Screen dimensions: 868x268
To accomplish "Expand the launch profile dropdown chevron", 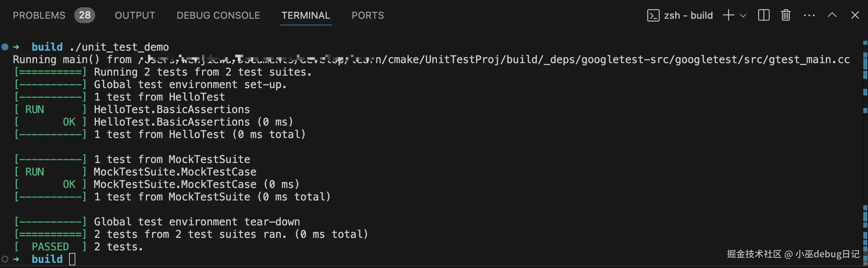I will click(x=743, y=15).
